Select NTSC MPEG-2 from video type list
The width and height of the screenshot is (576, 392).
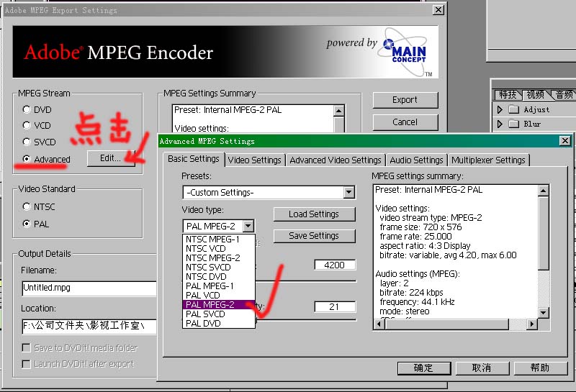(218, 258)
